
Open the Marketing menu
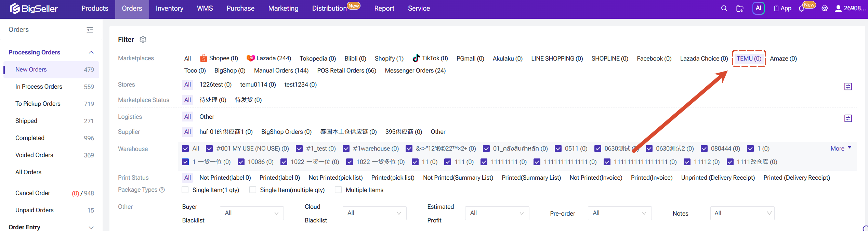(283, 9)
